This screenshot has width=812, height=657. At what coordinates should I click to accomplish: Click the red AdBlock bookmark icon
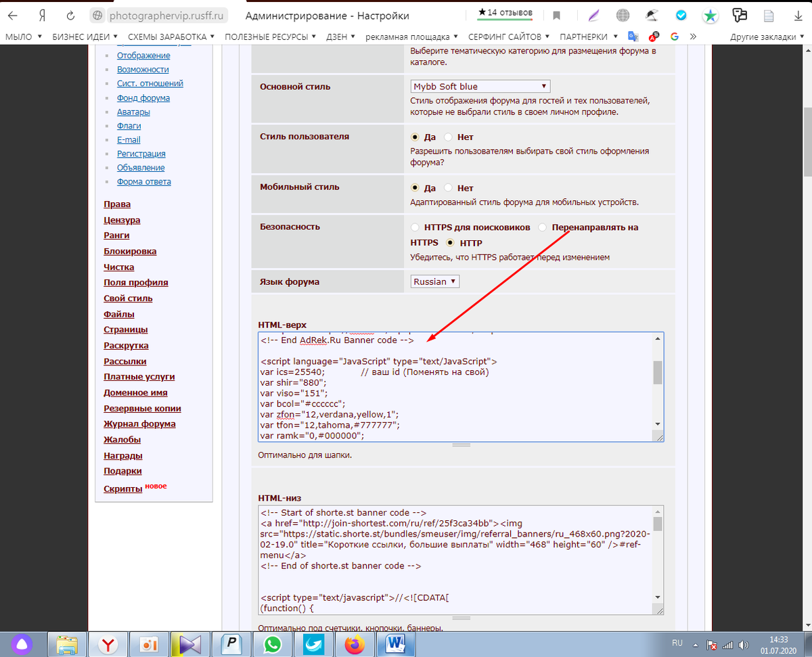coord(654,37)
